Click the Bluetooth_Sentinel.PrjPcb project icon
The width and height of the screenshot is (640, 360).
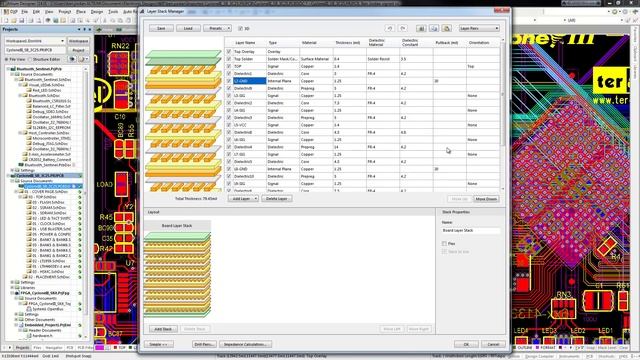click(x=13, y=69)
